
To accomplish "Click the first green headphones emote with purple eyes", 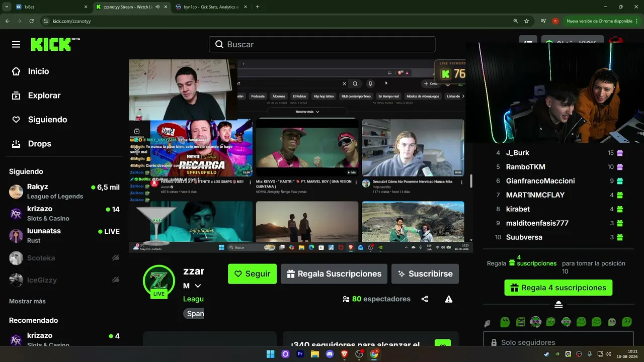I will [x=536, y=322].
